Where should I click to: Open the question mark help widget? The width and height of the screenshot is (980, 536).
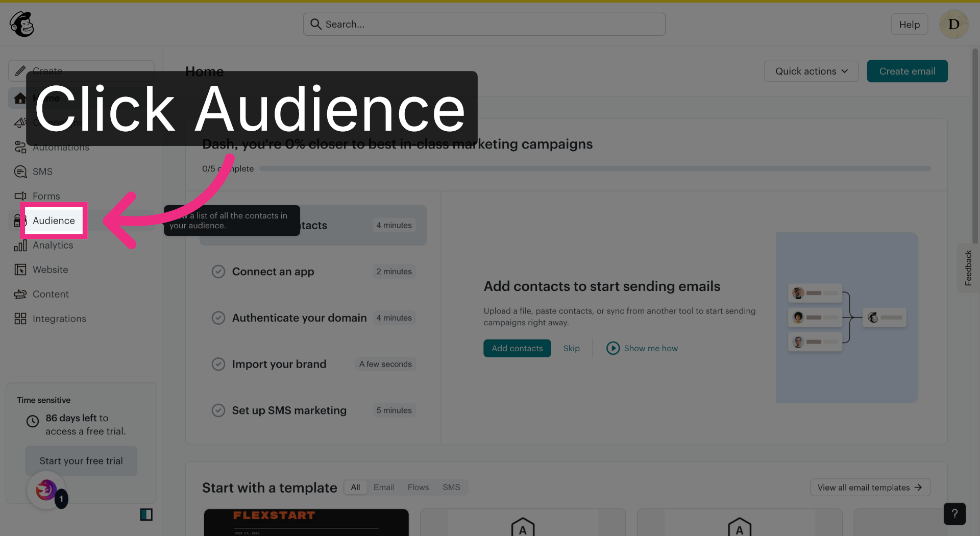pyautogui.click(x=954, y=514)
